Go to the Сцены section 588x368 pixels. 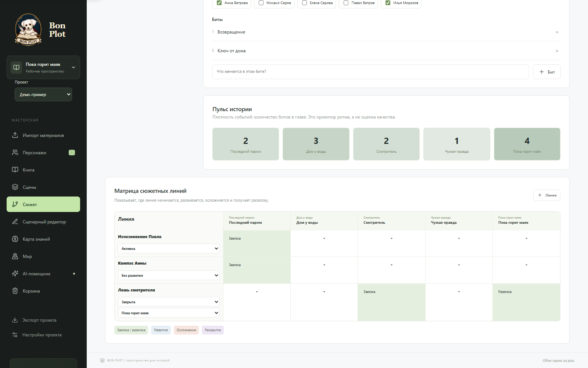point(43,187)
